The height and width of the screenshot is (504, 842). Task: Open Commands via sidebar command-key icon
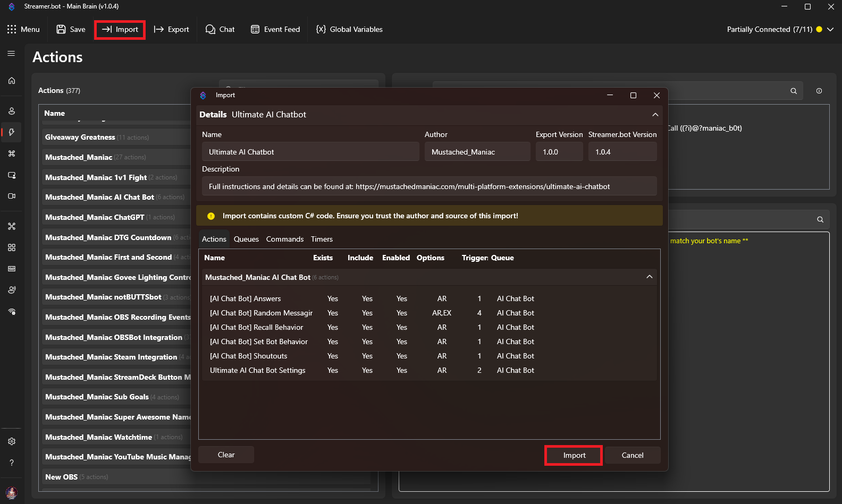point(12,153)
